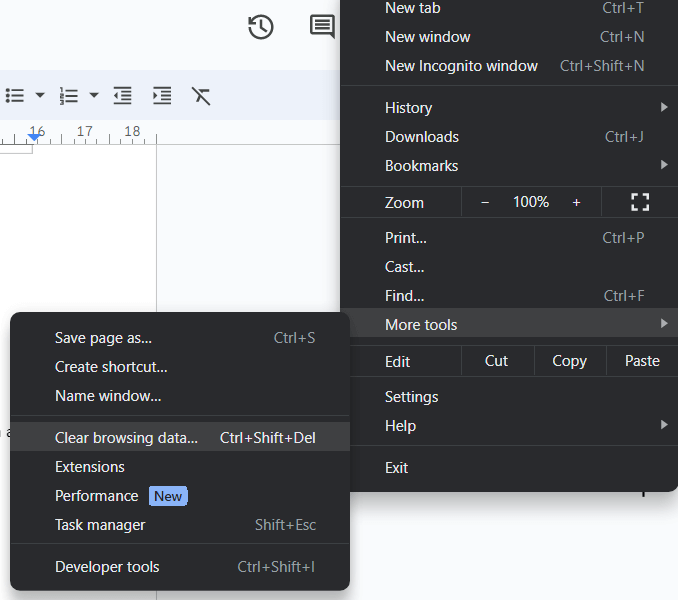Open Developer tools
The height and width of the screenshot is (600, 678).
tap(180, 567)
